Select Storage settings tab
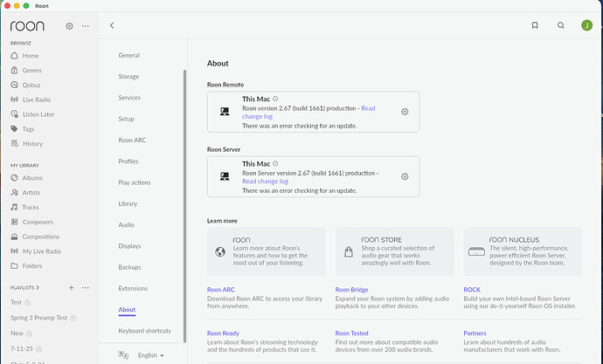The height and width of the screenshot is (364, 603). pos(128,77)
